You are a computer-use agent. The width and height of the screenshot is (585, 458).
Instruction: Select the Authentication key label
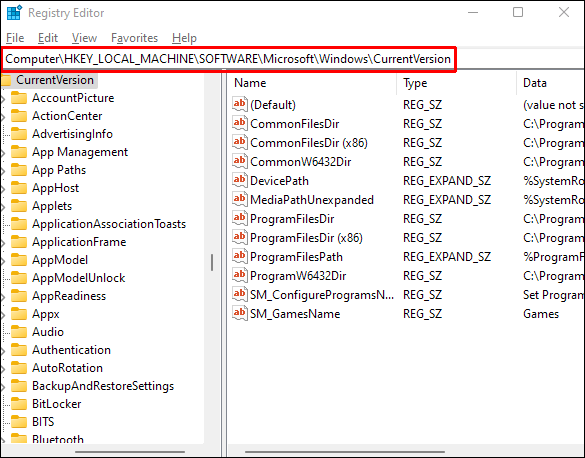[71, 350]
